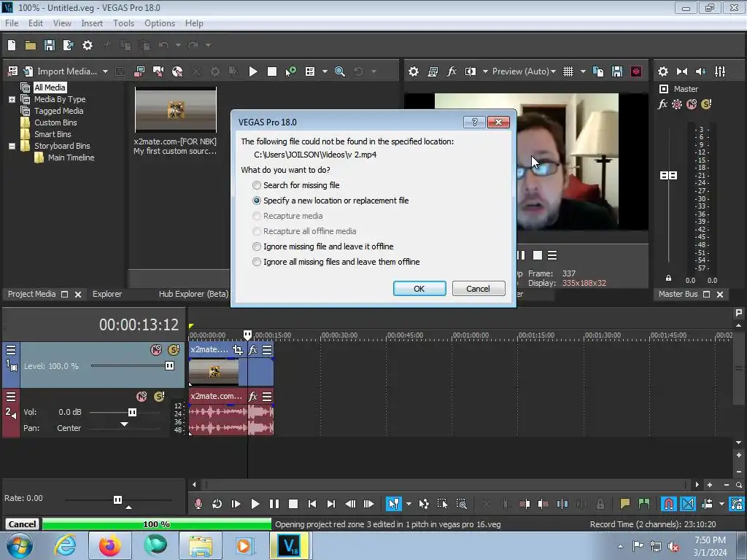Screen dimensions: 747x560
Task: Save project using the floppy disk icon
Action: point(49,45)
